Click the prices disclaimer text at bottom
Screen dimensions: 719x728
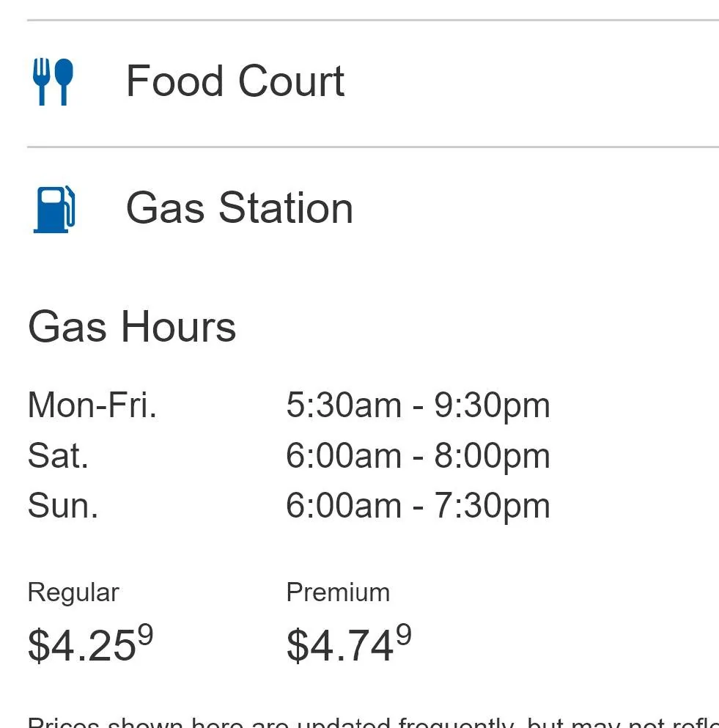point(373,722)
